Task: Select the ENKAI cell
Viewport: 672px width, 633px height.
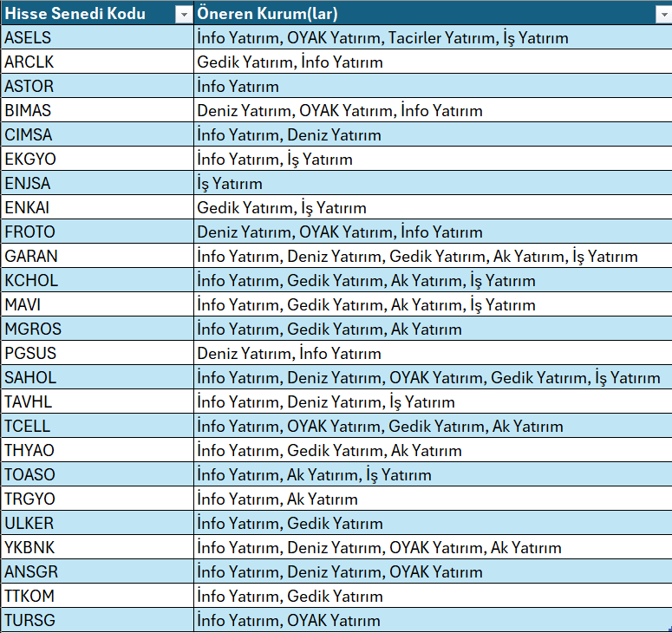Action: coord(97,207)
